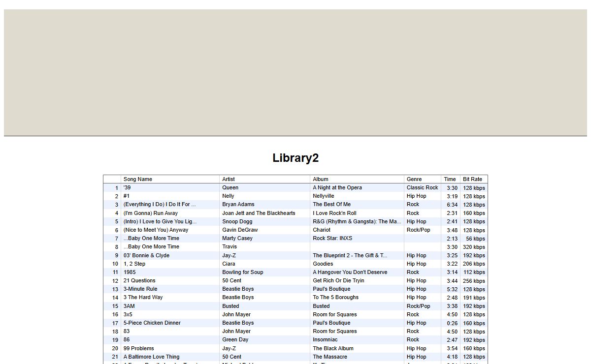Click album The Massacre

point(330,357)
